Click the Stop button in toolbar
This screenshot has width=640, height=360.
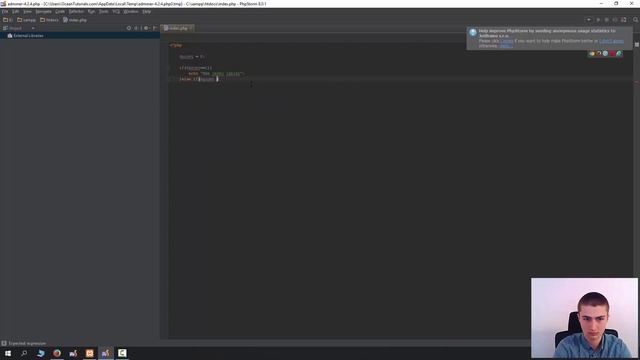coord(615,20)
